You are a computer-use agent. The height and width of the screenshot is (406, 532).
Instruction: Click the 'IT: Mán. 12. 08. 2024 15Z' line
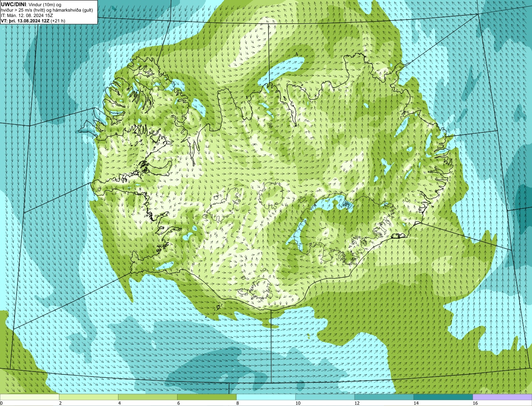click(x=27, y=15)
